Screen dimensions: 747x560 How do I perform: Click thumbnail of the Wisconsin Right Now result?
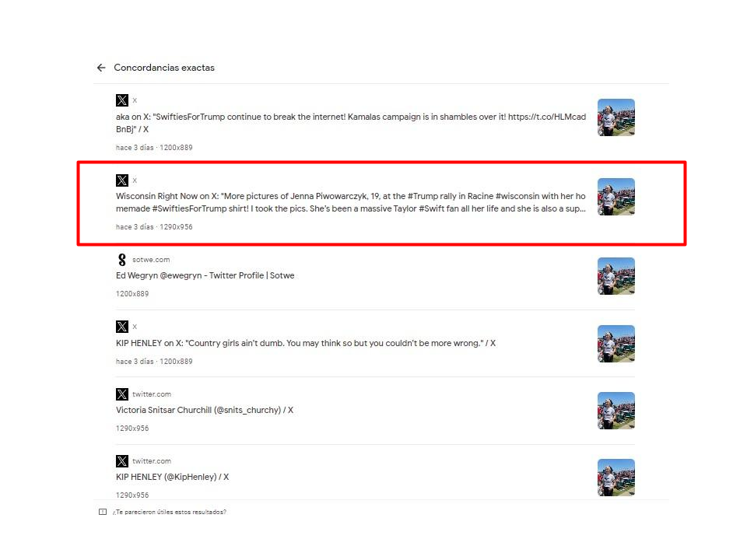point(616,197)
